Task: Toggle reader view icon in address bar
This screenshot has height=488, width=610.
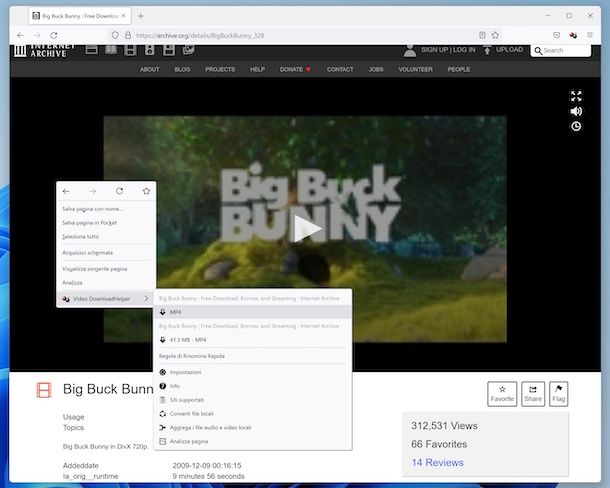Action: (482, 35)
